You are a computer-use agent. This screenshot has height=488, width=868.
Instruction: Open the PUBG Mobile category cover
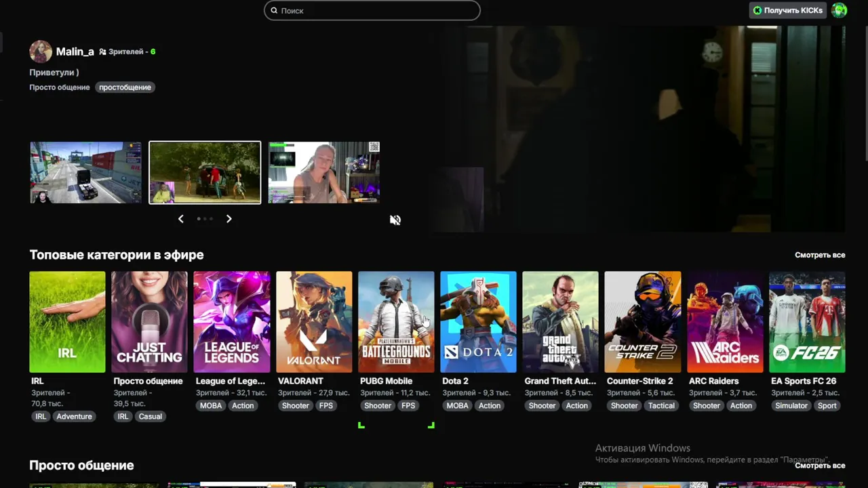tap(396, 322)
